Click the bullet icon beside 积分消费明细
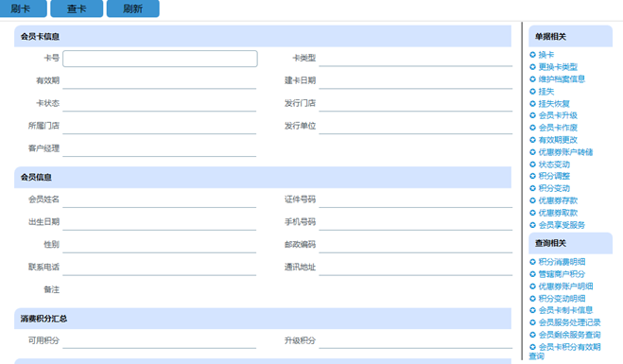The height and width of the screenshot is (364, 623). (533, 262)
